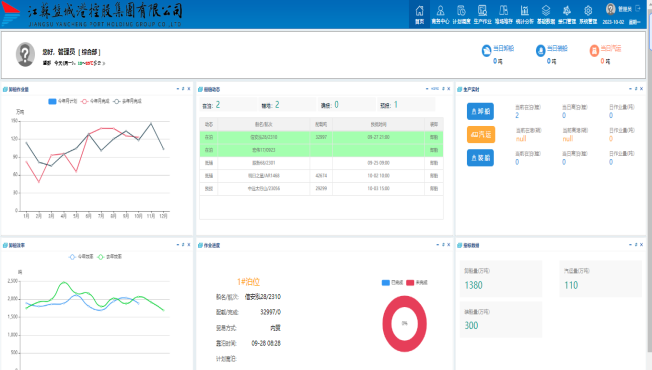Open the person-icon business center menu
Image resolution: width=652 pixels, height=370 pixels.
(440, 10)
